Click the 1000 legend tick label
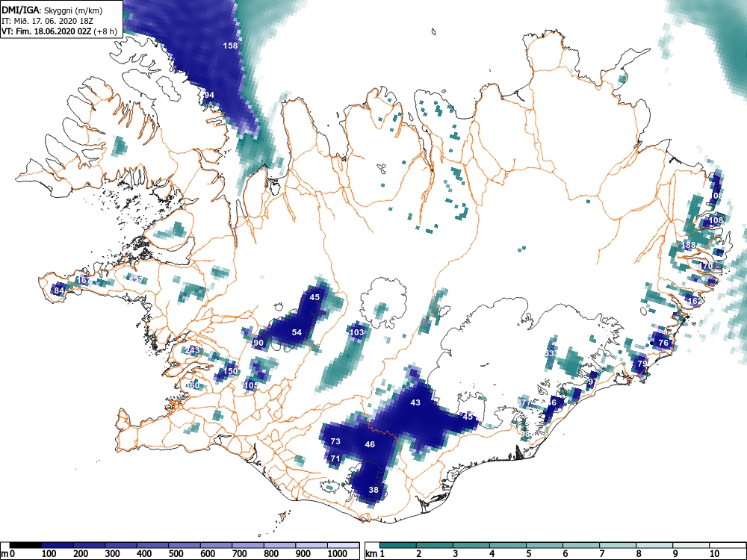Viewport: 747px width, 560px height. click(x=338, y=554)
